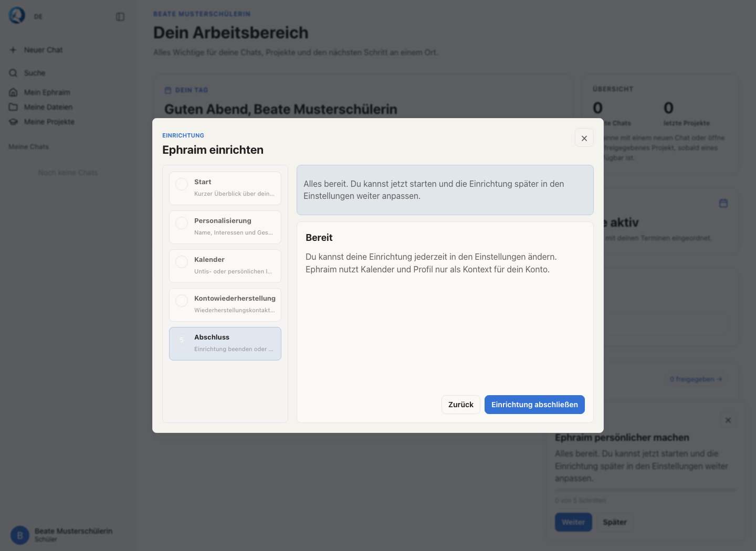Click the user avatar B icon

pyautogui.click(x=20, y=535)
